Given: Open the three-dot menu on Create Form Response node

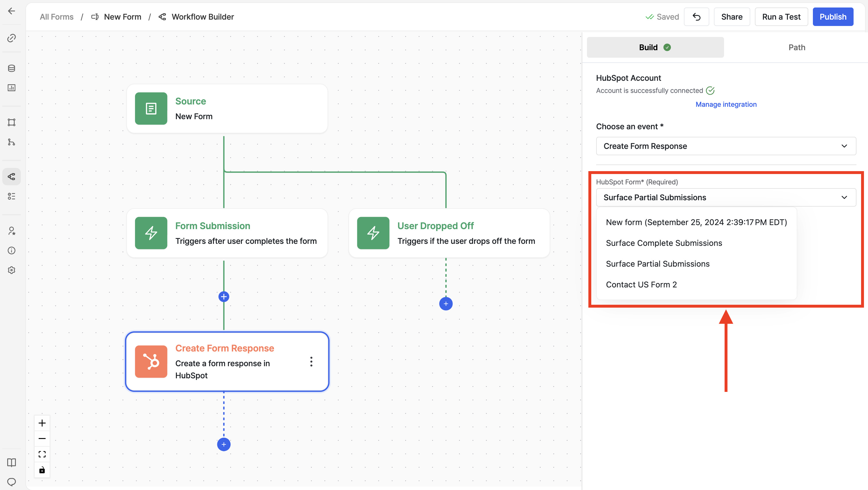Looking at the screenshot, I should pyautogui.click(x=311, y=361).
